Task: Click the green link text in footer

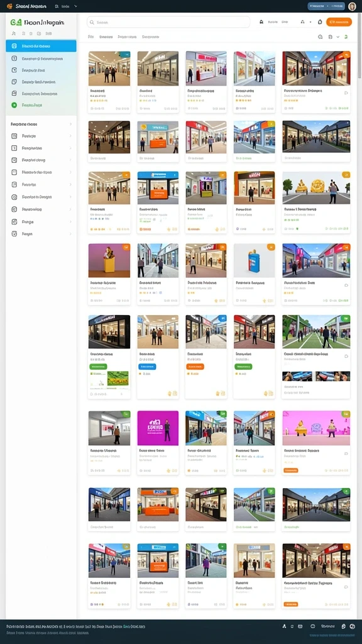Action: [x=134, y=627]
